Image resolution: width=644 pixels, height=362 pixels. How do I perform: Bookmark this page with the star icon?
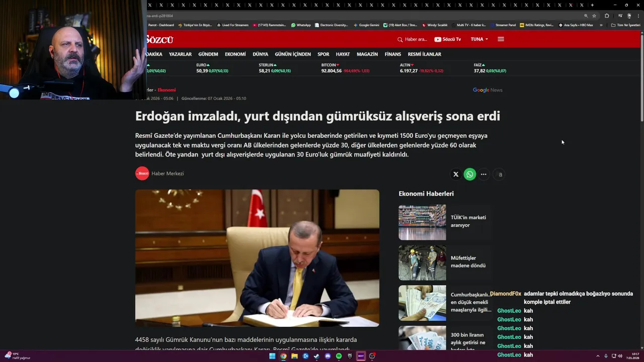(594, 16)
